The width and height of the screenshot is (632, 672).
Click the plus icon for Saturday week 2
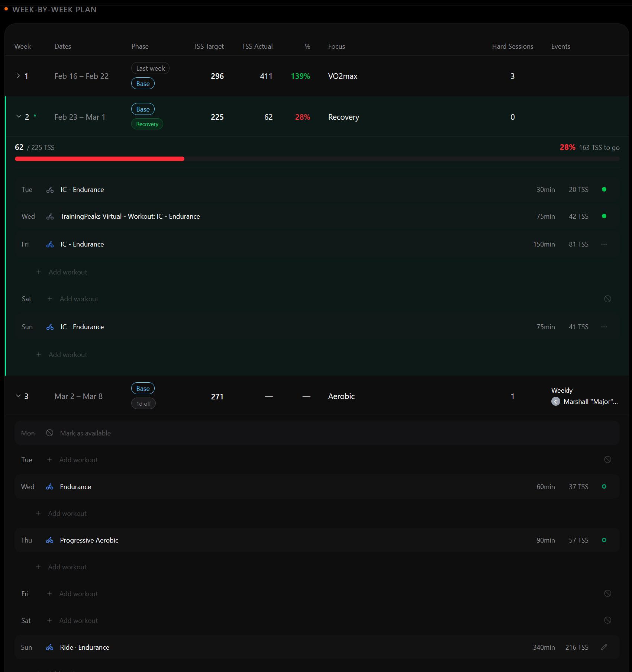[50, 299]
